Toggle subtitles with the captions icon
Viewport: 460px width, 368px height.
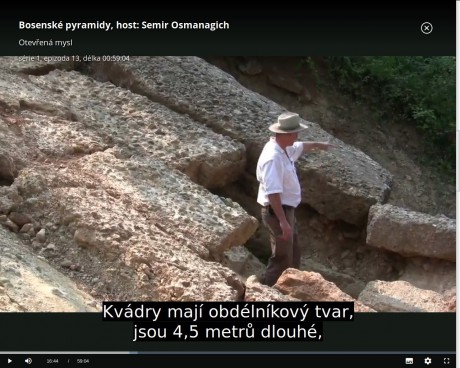[x=409, y=361]
